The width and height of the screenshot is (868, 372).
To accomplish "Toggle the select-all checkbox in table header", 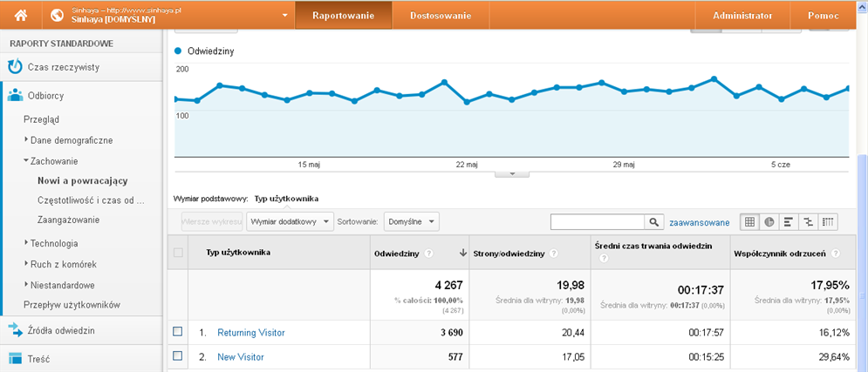I will tap(179, 253).
